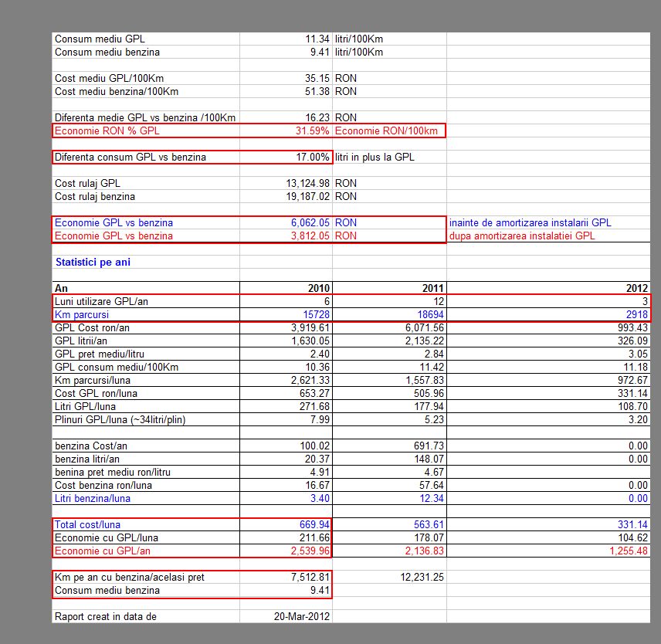
Task: Click the "Plinuri GPL/luna (~34litri/plin)" label
Action: click(x=120, y=419)
